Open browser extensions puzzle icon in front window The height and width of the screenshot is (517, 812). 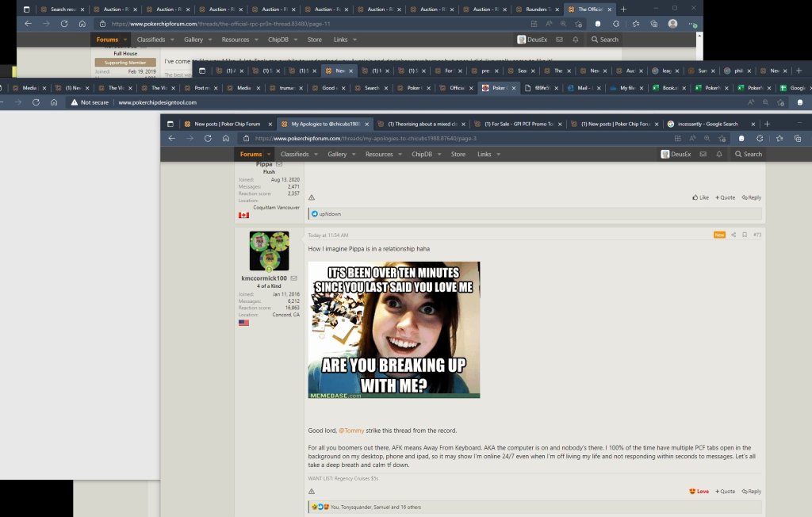759,138
